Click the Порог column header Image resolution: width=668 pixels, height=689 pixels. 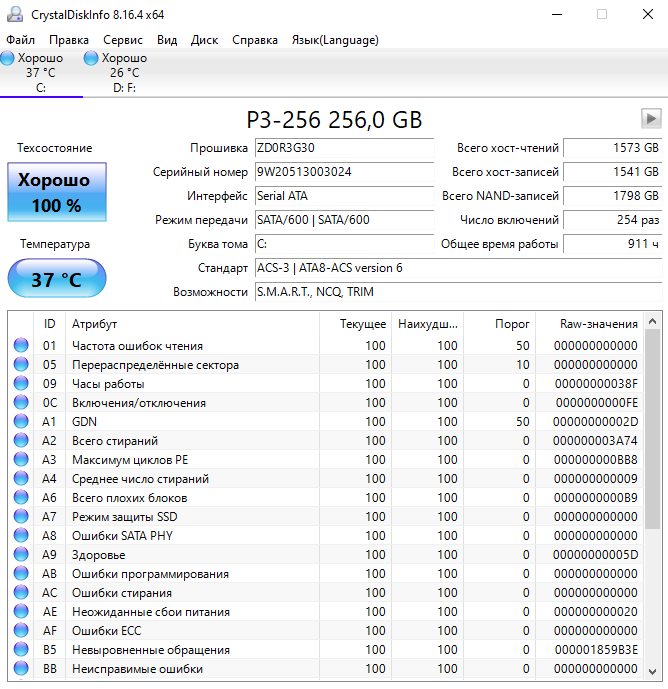click(500, 324)
